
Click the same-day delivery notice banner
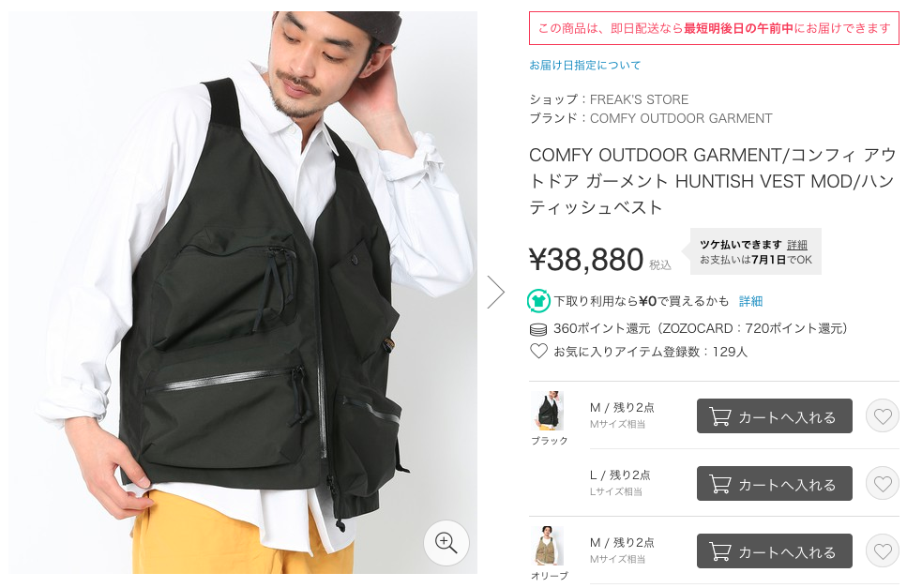click(x=714, y=28)
